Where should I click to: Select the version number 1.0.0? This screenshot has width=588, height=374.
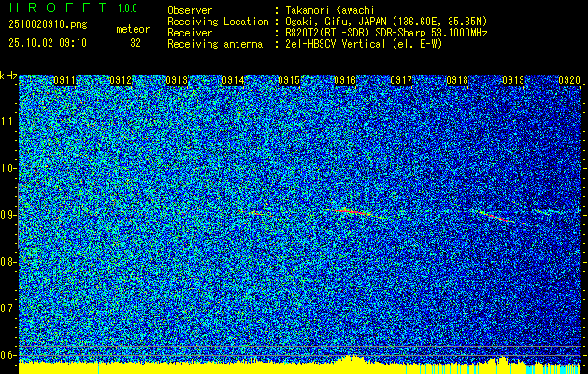(x=127, y=7)
